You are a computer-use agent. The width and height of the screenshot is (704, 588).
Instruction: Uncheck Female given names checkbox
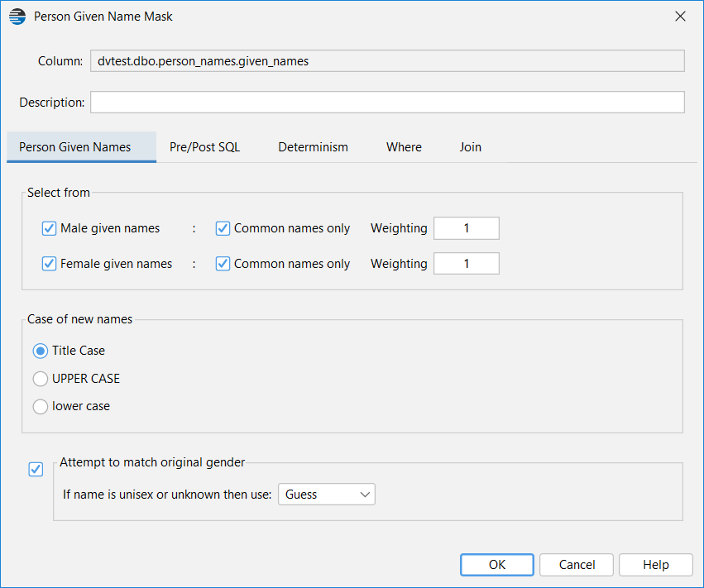(x=49, y=264)
